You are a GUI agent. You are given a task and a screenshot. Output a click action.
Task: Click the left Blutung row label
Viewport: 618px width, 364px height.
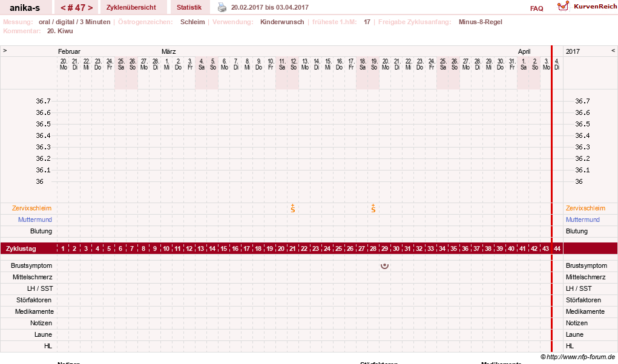click(41, 231)
